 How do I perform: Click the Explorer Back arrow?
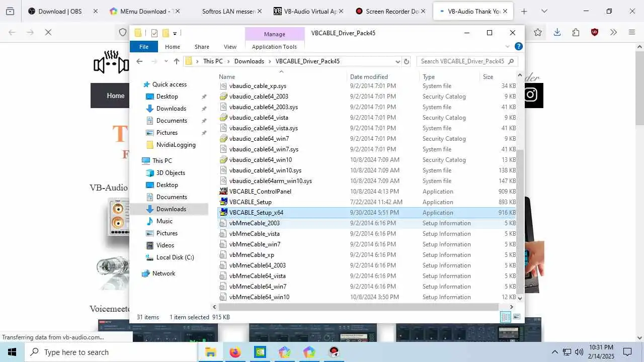point(140,61)
